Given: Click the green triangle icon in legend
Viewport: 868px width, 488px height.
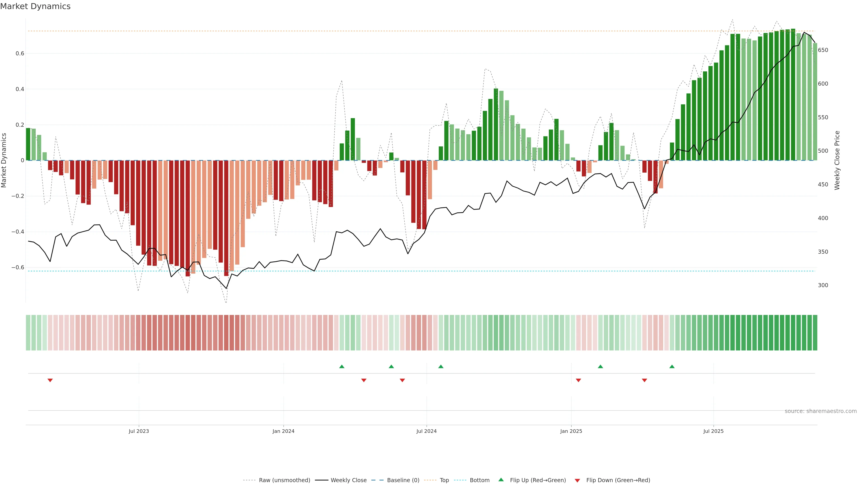Looking at the screenshot, I should 501,480.
